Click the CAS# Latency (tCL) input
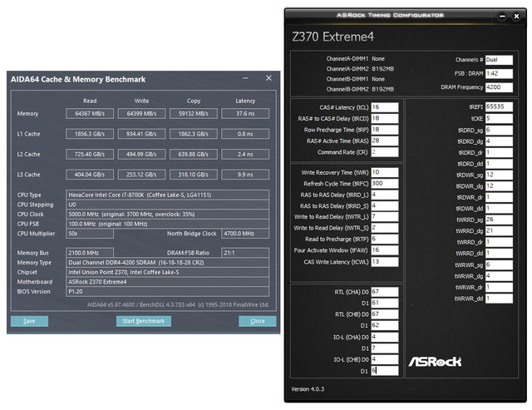Screen dimensions: 532x410 384,107
